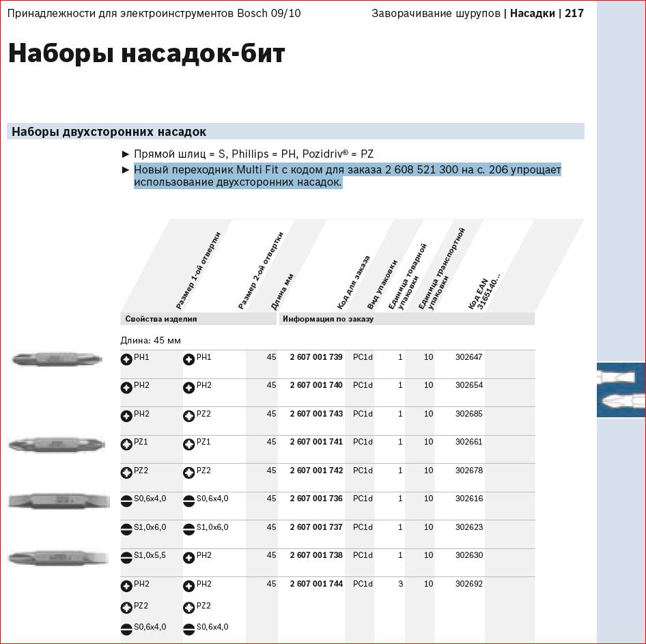Click the first PZ2 icon in set 2 607 001 744
646x644 pixels.
[x=126, y=608]
